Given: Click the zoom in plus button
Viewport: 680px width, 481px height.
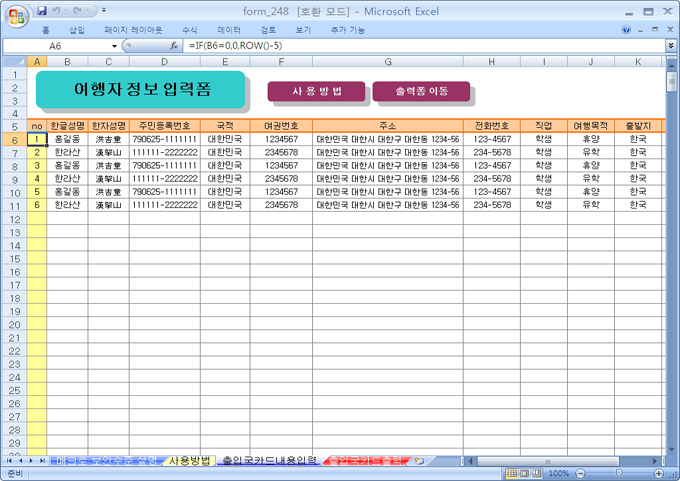Looking at the screenshot, I should (x=657, y=473).
